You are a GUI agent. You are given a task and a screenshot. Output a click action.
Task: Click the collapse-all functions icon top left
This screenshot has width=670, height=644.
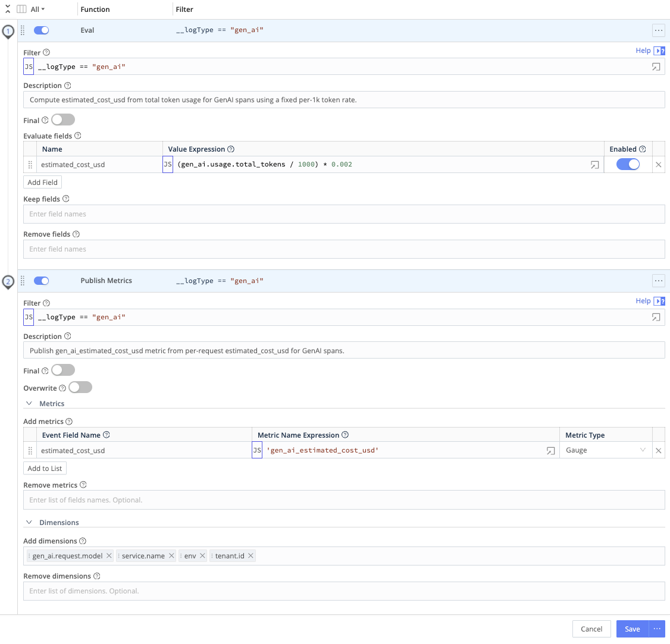pyautogui.click(x=8, y=9)
